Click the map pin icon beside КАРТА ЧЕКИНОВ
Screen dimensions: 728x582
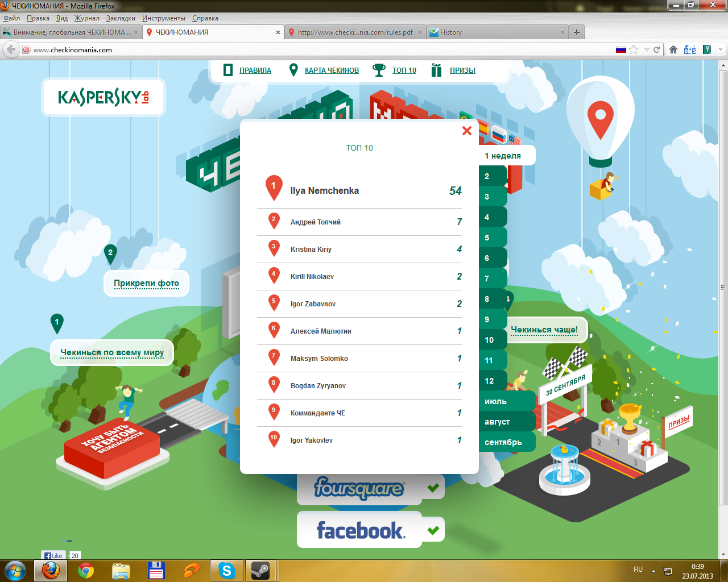click(x=293, y=70)
